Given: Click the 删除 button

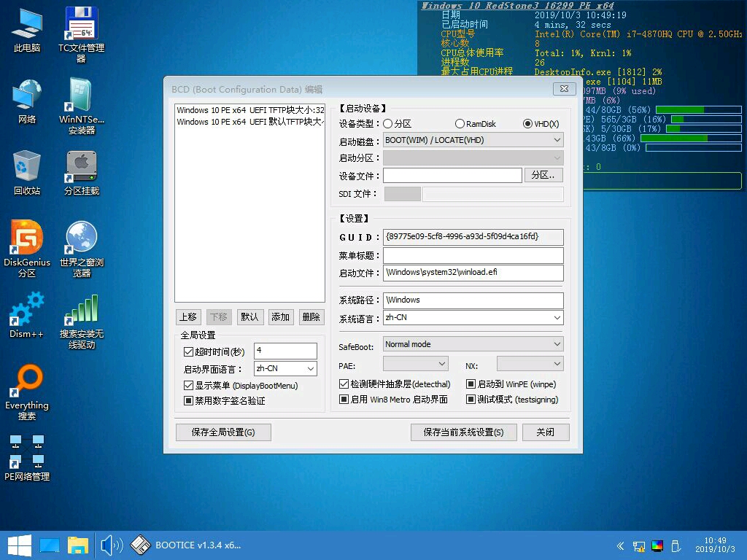Looking at the screenshot, I should coord(311,317).
